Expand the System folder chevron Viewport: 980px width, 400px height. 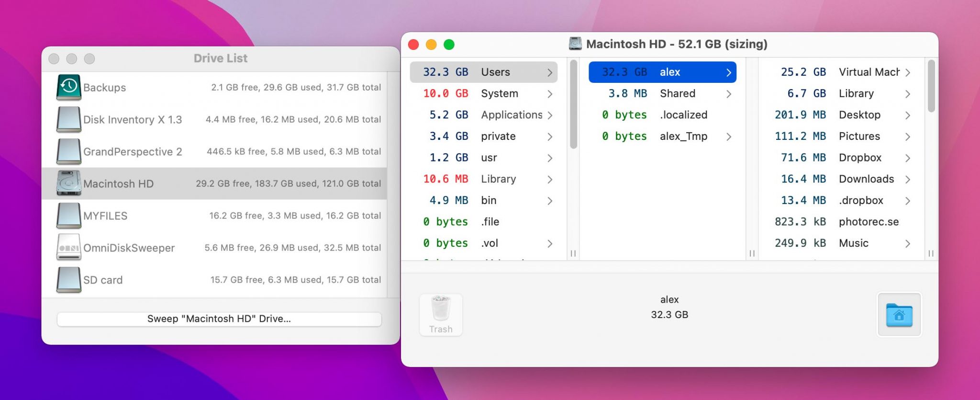550,94
